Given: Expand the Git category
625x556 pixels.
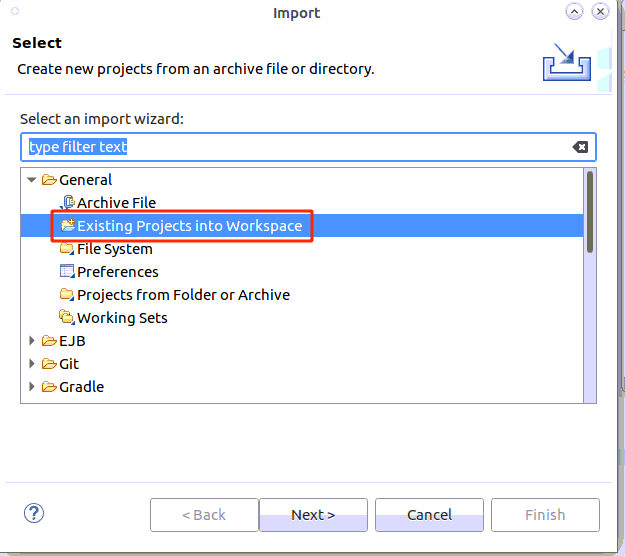Looking at the screenshot, I should 32,364.
